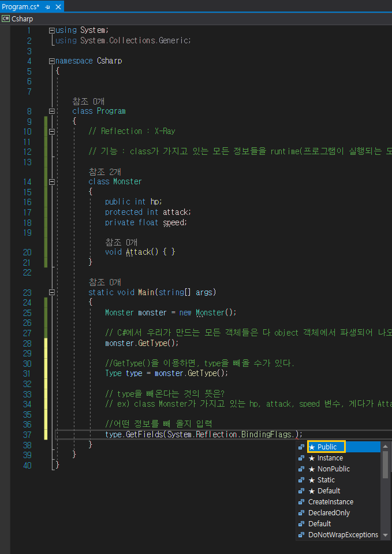Click enum icon beside Public item
This screenshot has width=392, height=554.
301,447
